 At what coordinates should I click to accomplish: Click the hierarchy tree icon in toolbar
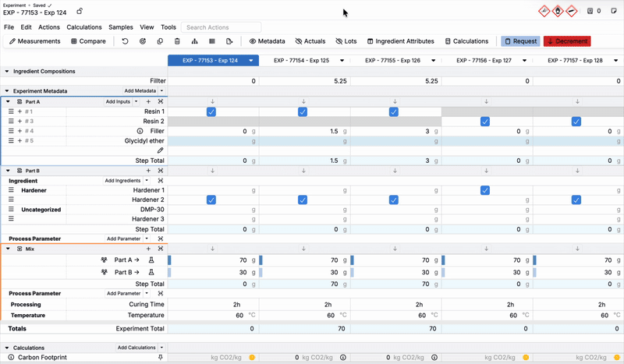194,41
